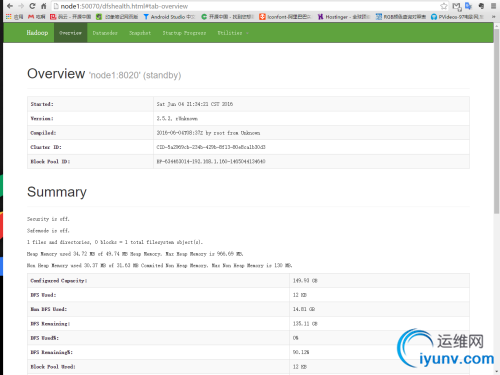Screen dimensions: 500x375
Task: Click the Started date value
Action: pyautogui.click(x=195, y=104)
